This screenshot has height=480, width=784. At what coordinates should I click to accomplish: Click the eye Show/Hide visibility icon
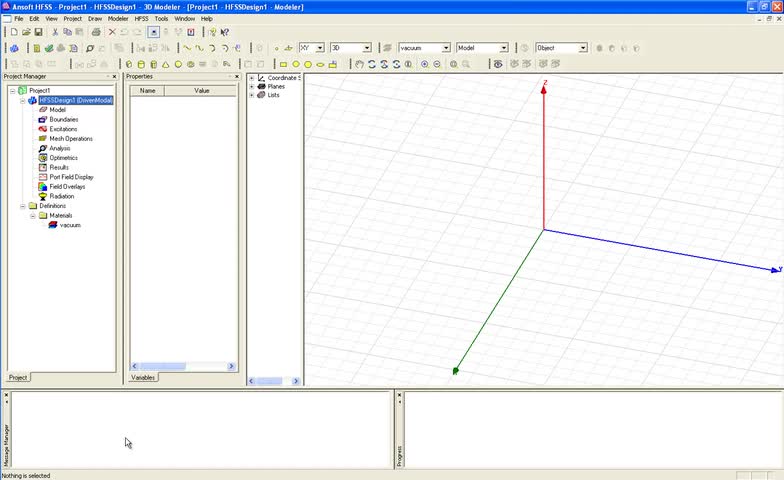coord(498,64)
